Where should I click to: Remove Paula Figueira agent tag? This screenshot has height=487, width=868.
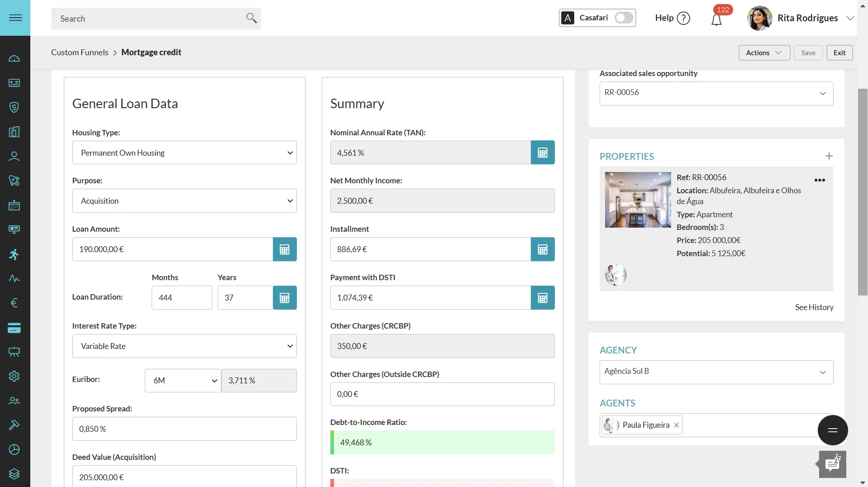click(677, 425)
